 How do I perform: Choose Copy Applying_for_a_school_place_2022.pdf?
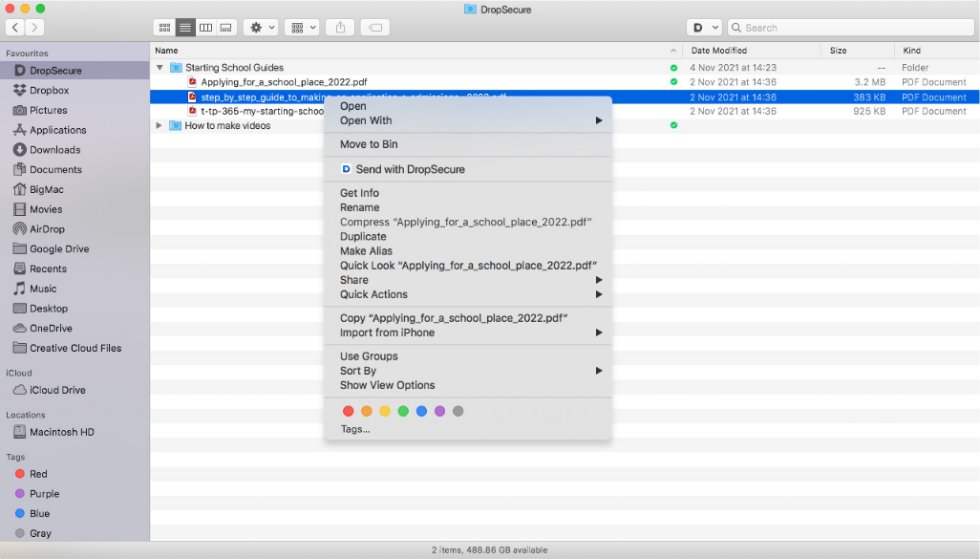tap(467, 318)
